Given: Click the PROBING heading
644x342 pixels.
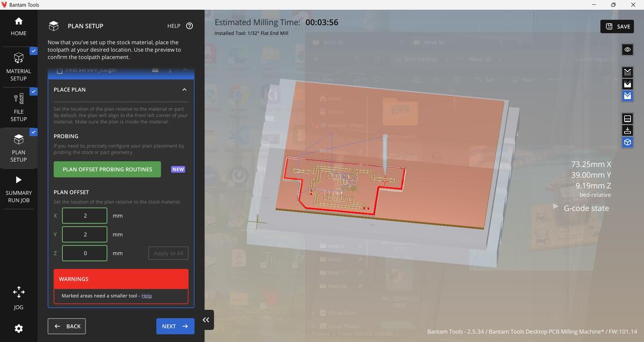Looking at the screenshot, I should [66, 136].
